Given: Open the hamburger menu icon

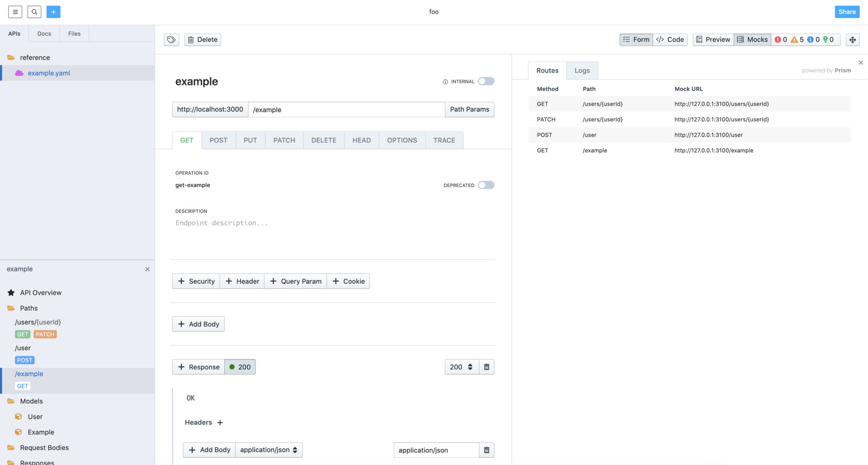Looking at the screenshot, I should pyautogui.click(x=15, y=12).
